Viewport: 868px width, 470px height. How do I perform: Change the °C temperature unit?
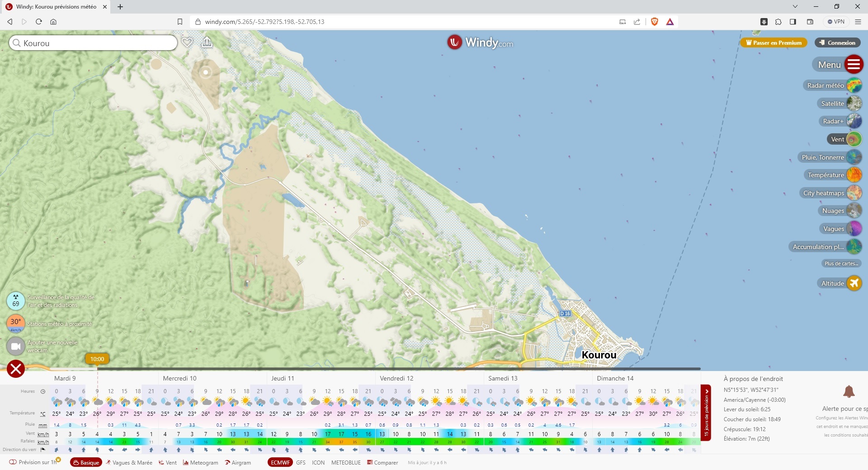point(43,414)
